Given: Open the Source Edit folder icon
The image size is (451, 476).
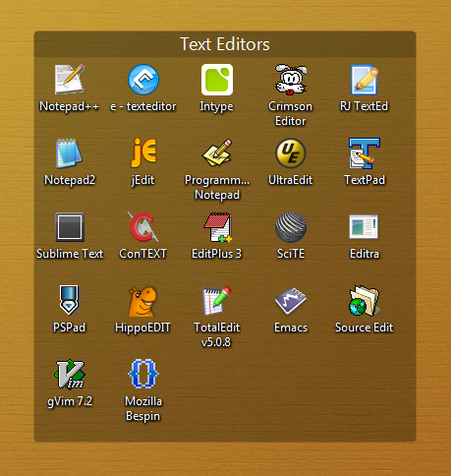Looking at the screenshot, I should (365, 301).
